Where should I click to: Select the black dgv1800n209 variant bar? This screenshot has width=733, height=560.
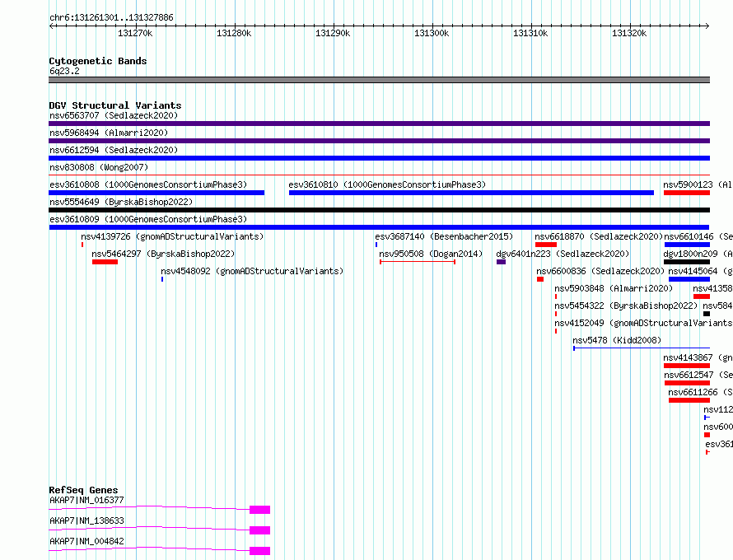click(x=687, y=262)
